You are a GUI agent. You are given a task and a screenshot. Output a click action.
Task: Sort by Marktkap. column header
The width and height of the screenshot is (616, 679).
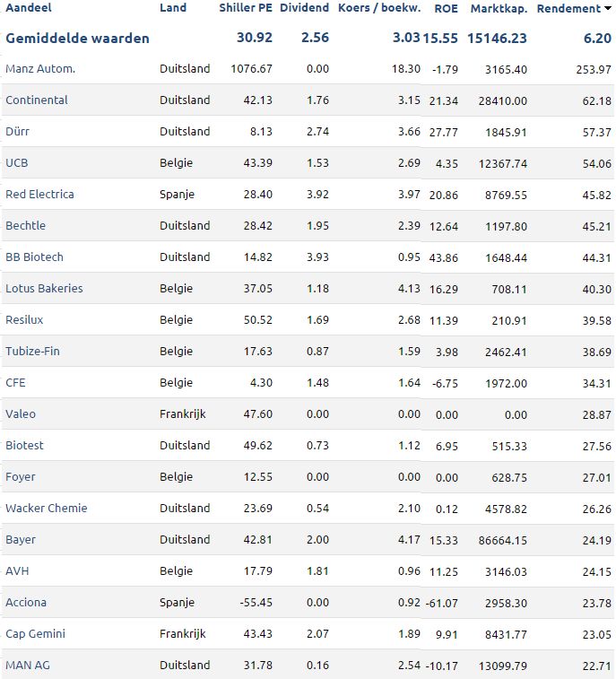coord(499,8)
